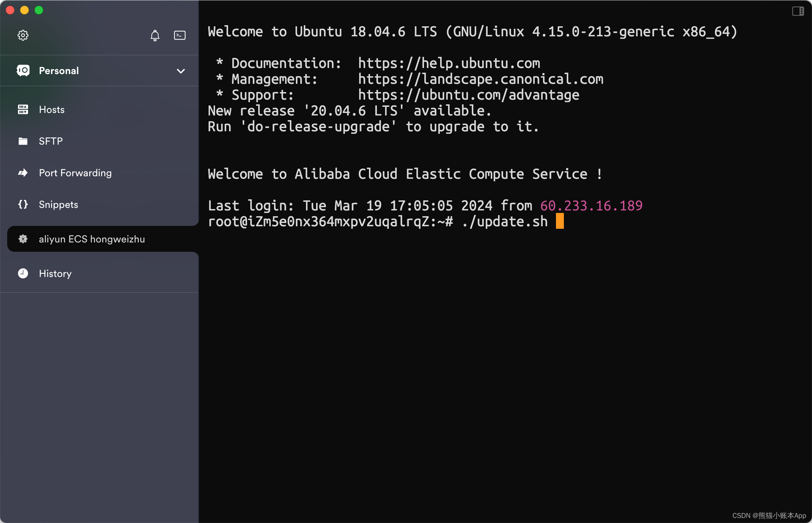This screenshot has width=812, height=523.
Task: Click the 60.233.16.189 IP address link
Action: [x=591, y=206]
